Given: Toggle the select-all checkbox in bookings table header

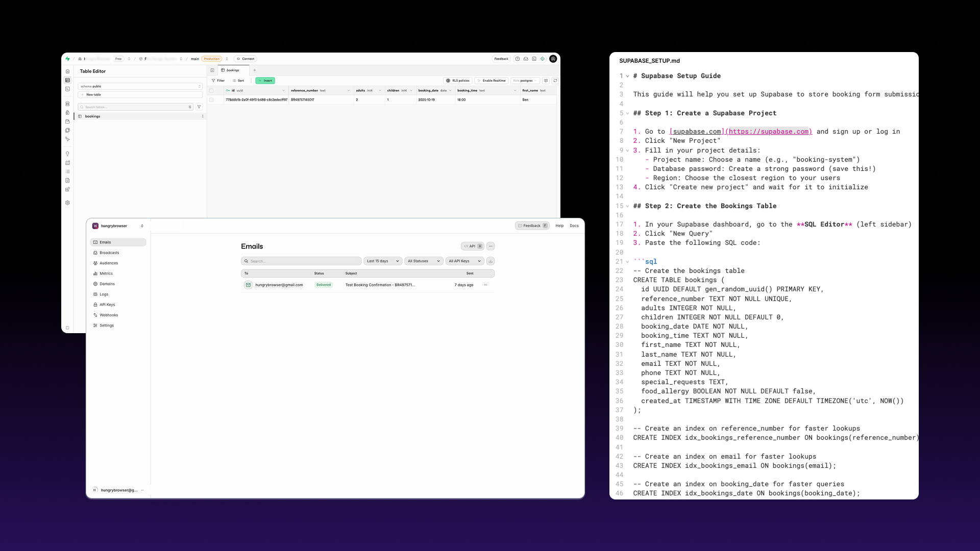Looking at the screenshot, I should pyautogui.click(x=212, y=90).
